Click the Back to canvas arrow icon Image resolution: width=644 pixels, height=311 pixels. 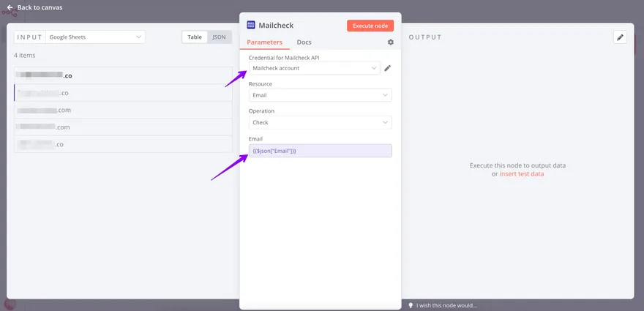pyautogui.click(x=10, y=7)
